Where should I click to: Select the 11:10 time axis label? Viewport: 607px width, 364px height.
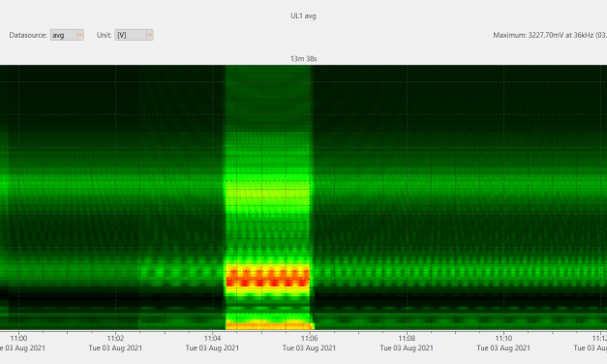503,339
